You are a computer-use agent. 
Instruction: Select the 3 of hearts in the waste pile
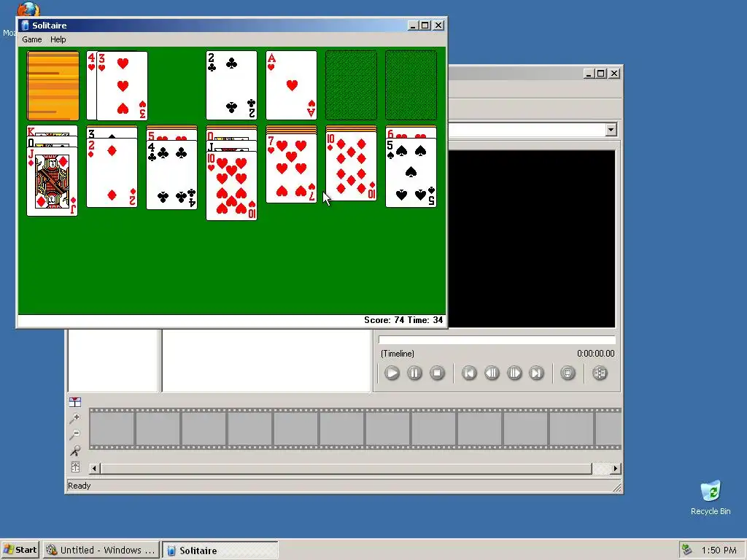(123, 86)
